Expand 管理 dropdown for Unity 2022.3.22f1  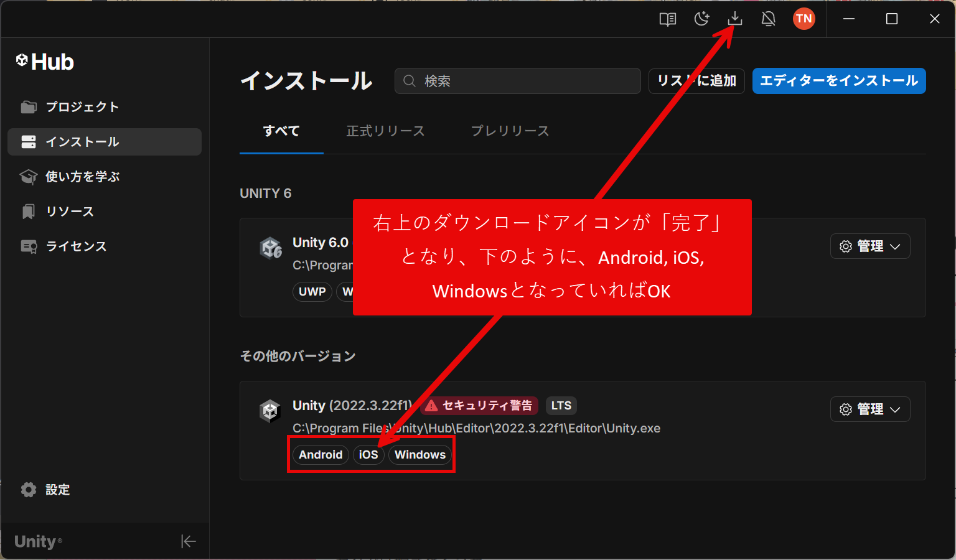[869, 409]
